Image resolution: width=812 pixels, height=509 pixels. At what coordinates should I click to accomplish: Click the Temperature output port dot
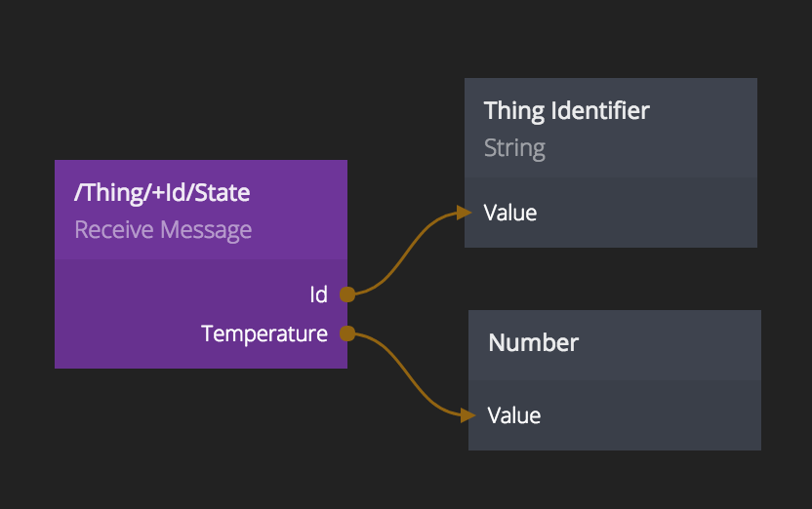346,333
